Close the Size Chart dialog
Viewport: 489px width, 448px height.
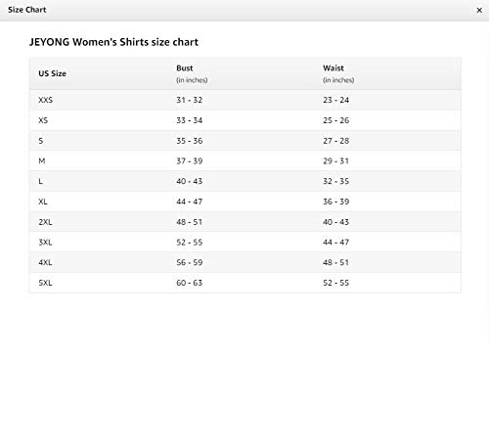pos(479,10)
